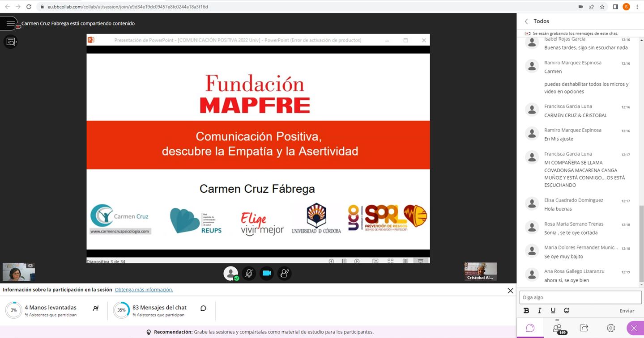The height and width of the screenshot is (338, 644).
Task: Click the 3% raised-hands progress ring
Action: [14, 310]
